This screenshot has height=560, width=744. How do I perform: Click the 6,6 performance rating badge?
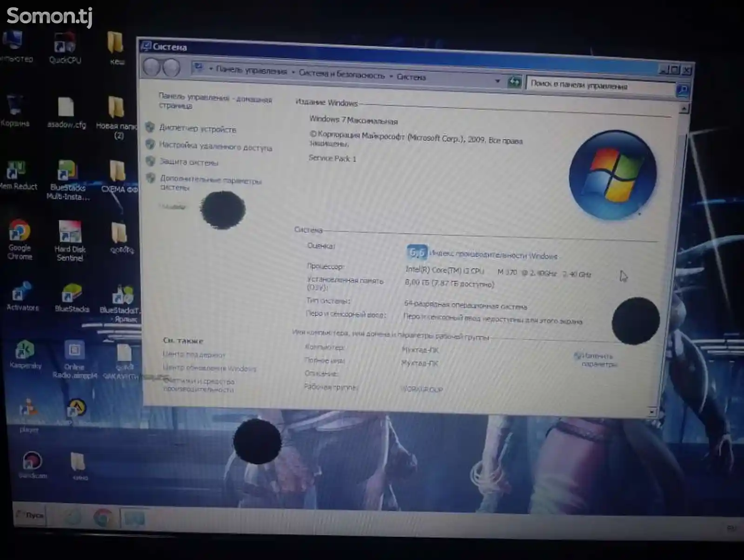point(417,252)
